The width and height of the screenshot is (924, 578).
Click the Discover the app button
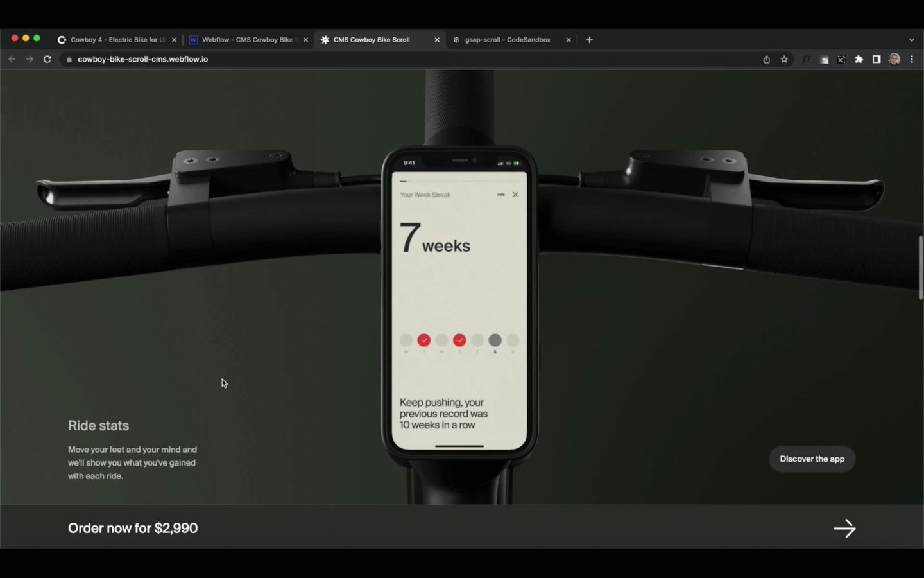[x=812, y=459]
